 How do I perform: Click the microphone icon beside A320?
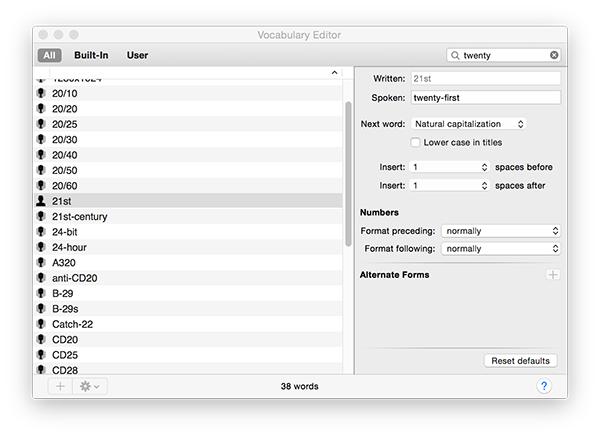41,262
